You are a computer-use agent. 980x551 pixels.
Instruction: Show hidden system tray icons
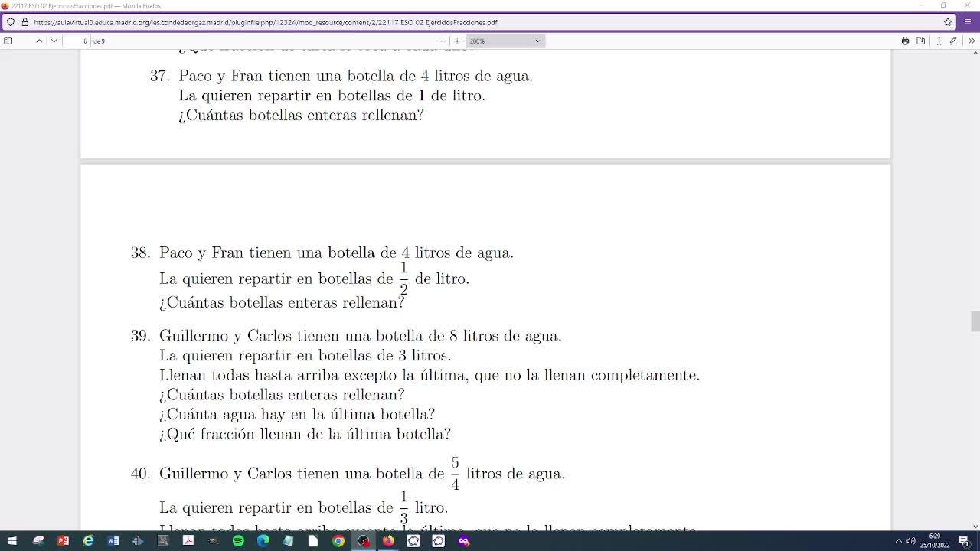click(898, 541)
